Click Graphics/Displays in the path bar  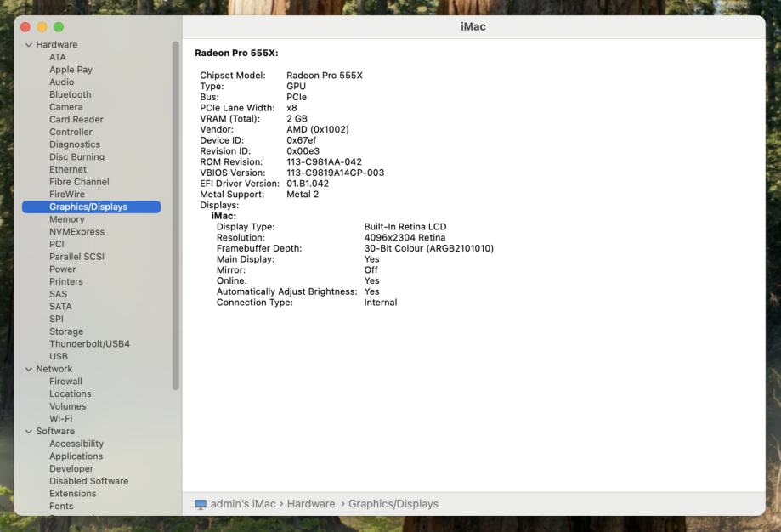click(393, 504)
